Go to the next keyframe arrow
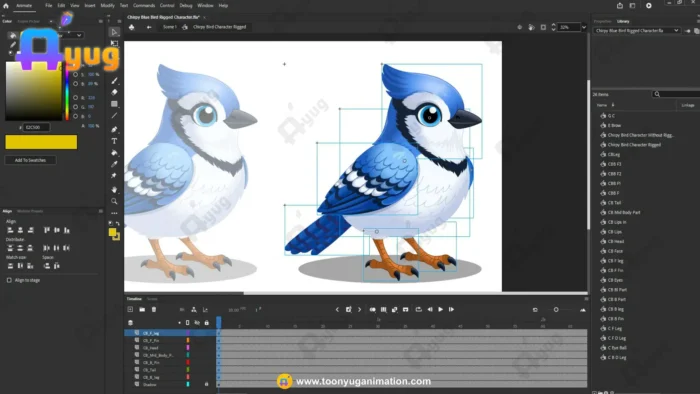This screenshot has width=700, height=394. coord(359,309)
